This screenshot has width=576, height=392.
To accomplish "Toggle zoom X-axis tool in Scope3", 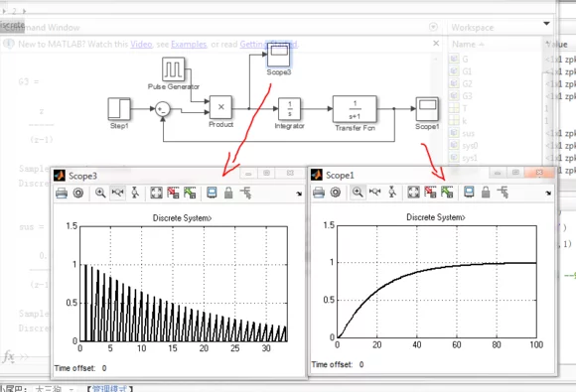I will point(117,194).
